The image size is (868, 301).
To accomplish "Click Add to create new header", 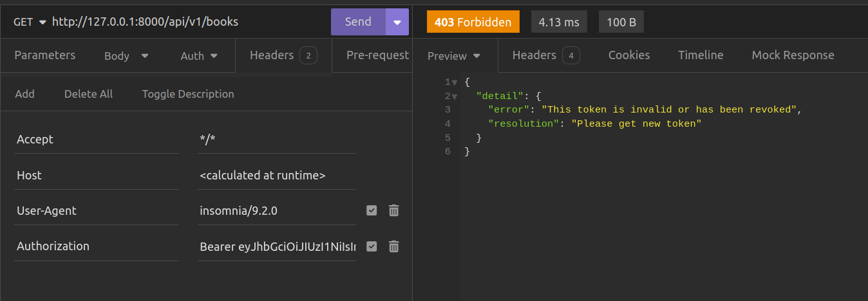I will (24, 94).
